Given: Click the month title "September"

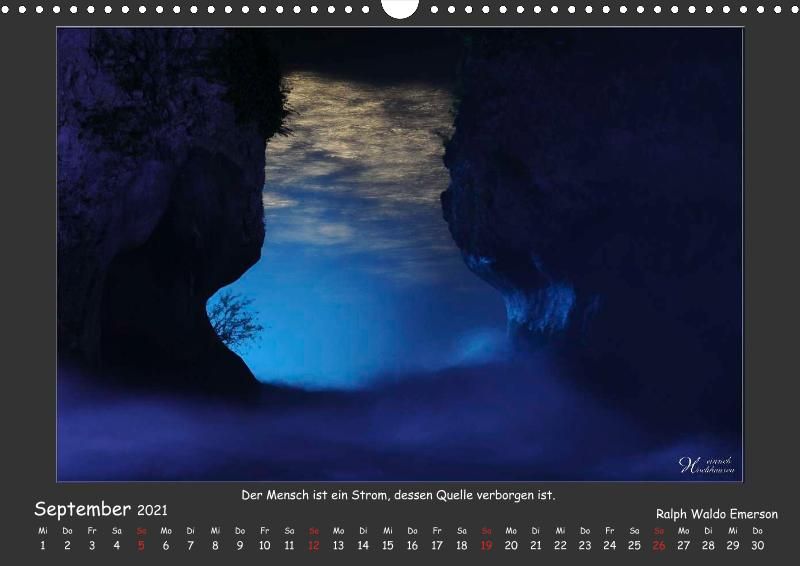Looking at the screenshot, I should click(x=83, y=509).
